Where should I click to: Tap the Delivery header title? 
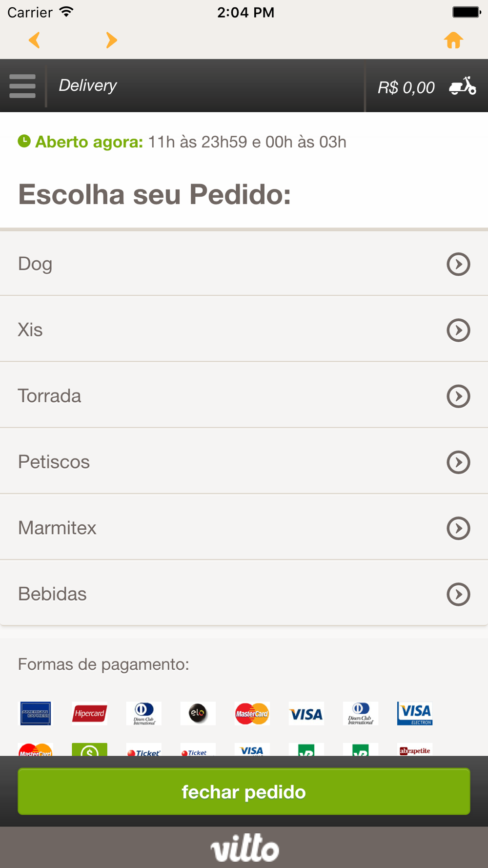(88, 85)
